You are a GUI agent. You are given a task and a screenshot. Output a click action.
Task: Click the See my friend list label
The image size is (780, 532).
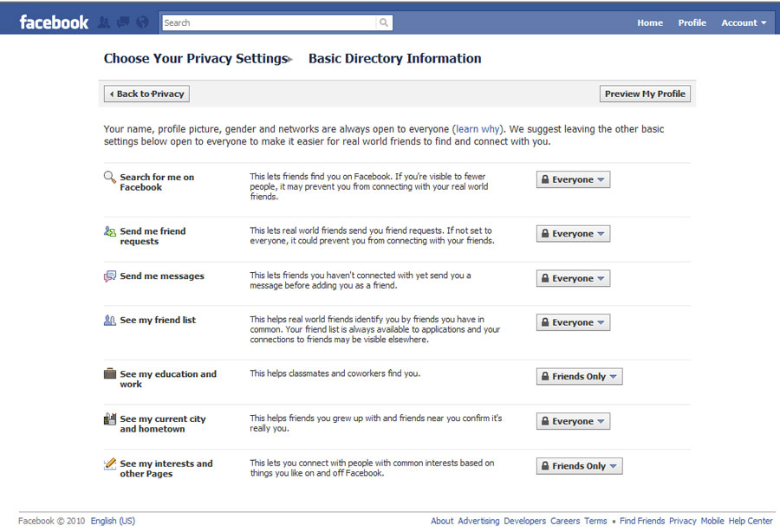coord(158,321)
